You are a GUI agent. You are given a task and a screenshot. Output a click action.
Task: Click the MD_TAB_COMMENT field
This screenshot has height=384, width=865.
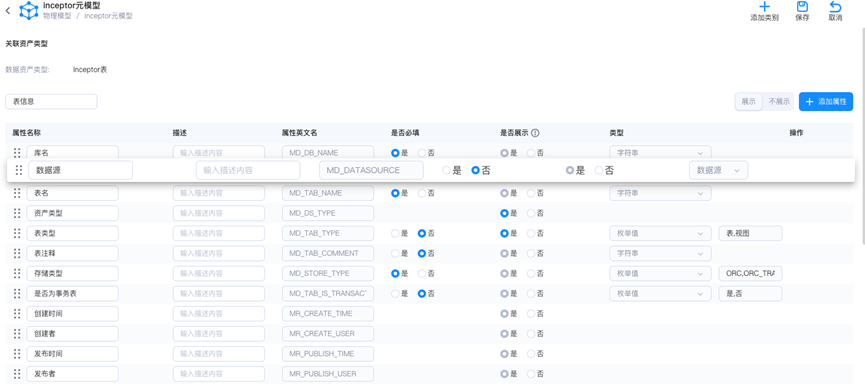pyautogui.click(x=328, y=253)
